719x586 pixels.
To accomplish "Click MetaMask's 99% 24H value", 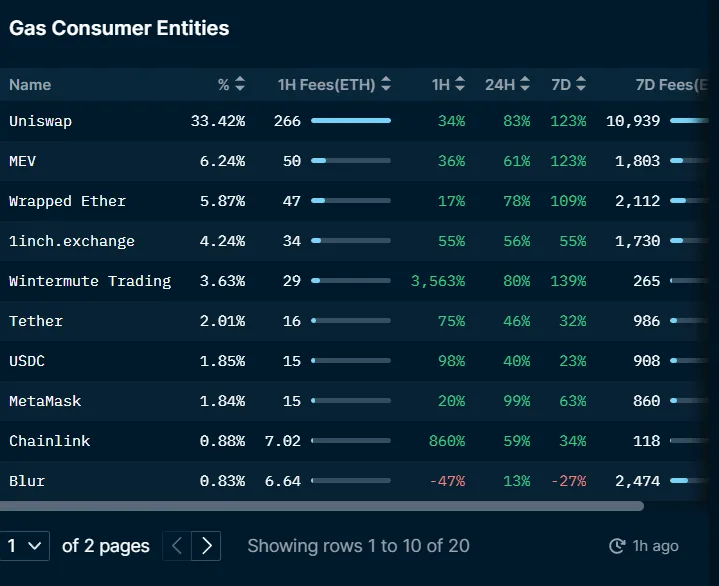I will pos(517,401).
